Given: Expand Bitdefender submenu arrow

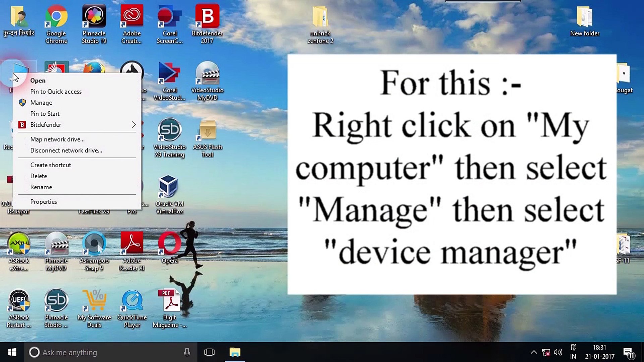Looking at the screenshot, I should pyautogui.click(x=133, y=125).
